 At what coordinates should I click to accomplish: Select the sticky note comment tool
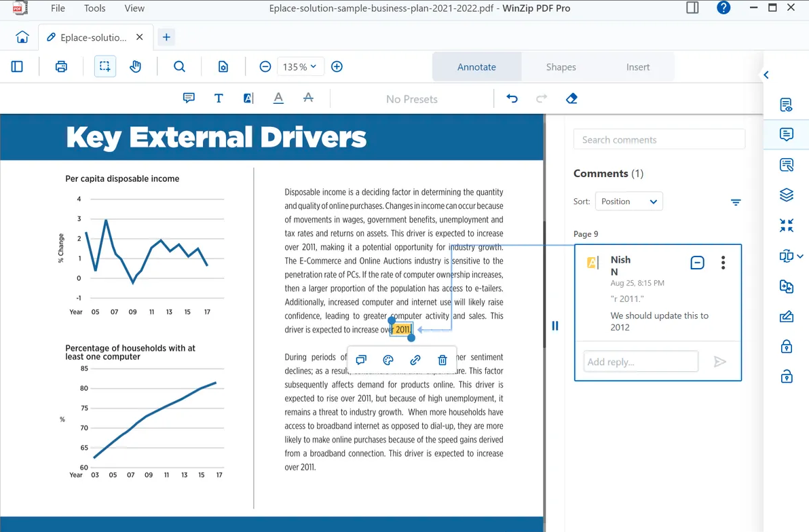(188, 98)
